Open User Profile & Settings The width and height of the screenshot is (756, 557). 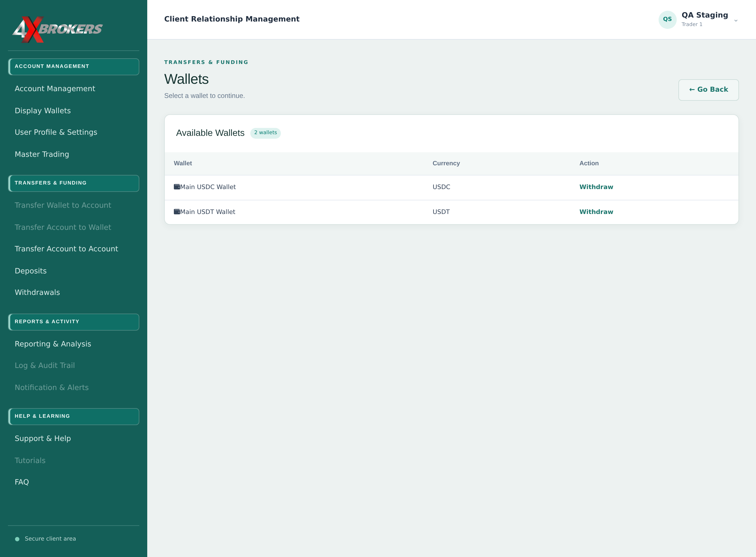[x=56, y=132]
